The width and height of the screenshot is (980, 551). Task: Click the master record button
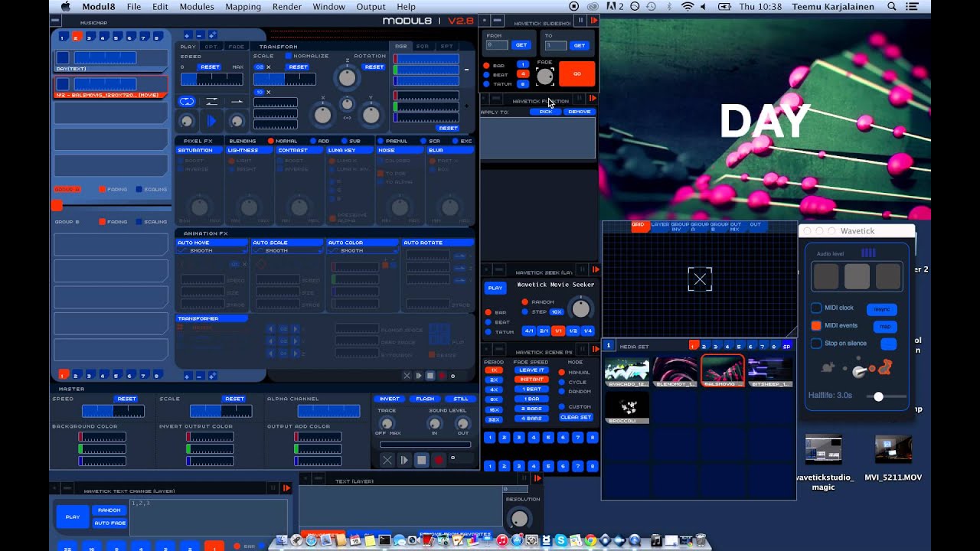pyautogui.click(x=439, y=460)
